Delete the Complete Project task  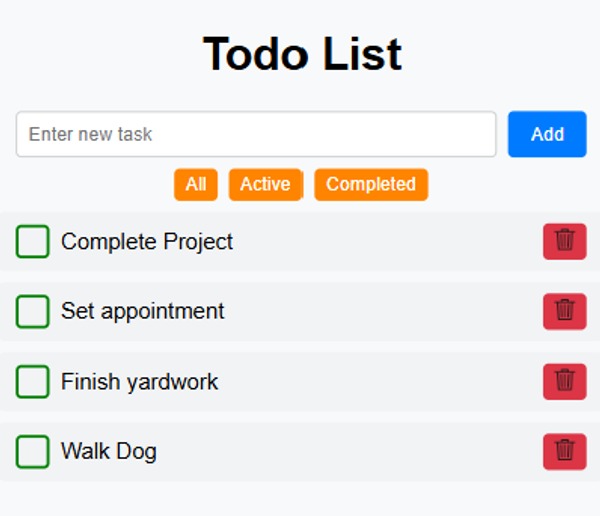tap(564, 241)
